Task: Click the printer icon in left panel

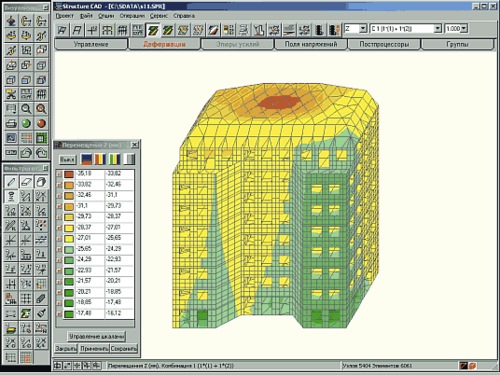Action: [11, 124]
